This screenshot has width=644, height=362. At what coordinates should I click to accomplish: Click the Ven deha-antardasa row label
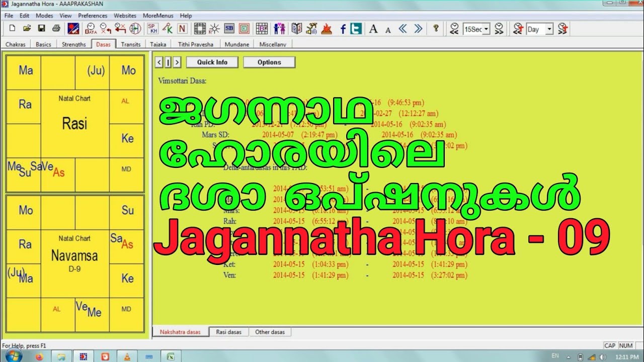[x=229, y=275]
